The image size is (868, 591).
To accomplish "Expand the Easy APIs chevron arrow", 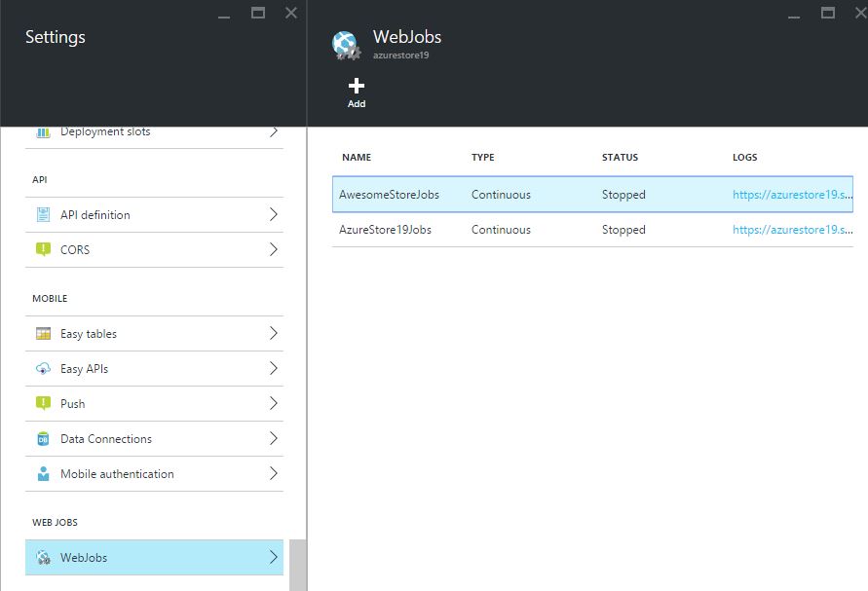I will click(274, 369).
